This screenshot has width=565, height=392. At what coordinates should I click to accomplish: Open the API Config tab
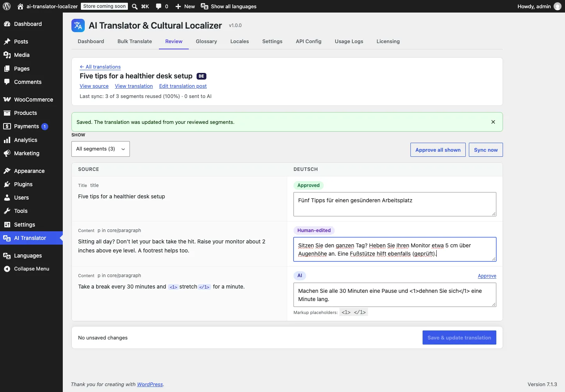308,41
